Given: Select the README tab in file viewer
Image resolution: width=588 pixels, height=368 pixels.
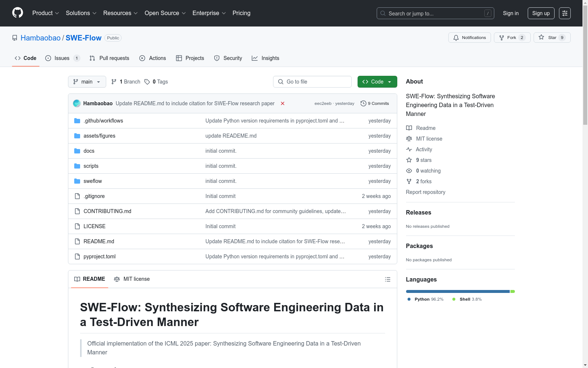Looking at the screenshot, I should (90, 279).
